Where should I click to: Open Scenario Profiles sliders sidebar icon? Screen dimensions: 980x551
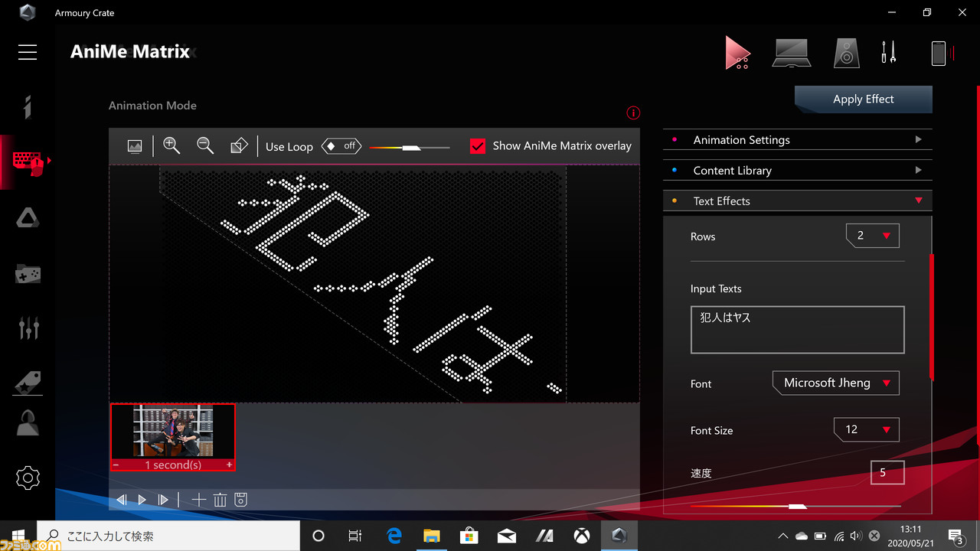(x=28, y=327)
